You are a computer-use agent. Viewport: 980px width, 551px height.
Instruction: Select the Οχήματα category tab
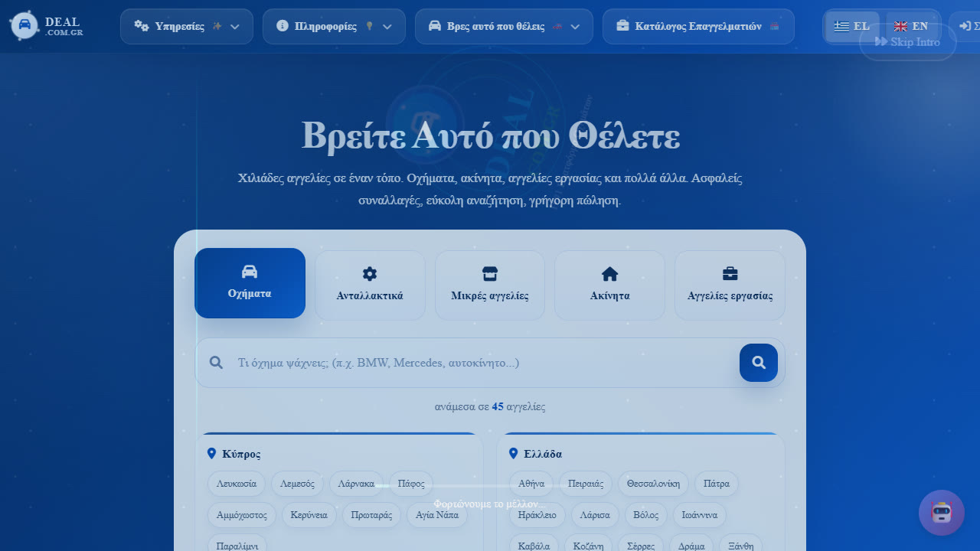[250, 283]
